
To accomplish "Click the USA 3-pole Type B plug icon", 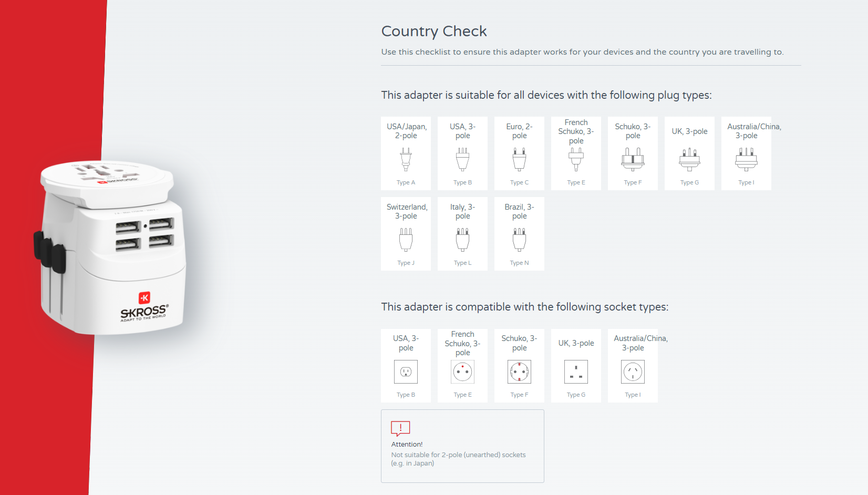I will click(462, 159).
